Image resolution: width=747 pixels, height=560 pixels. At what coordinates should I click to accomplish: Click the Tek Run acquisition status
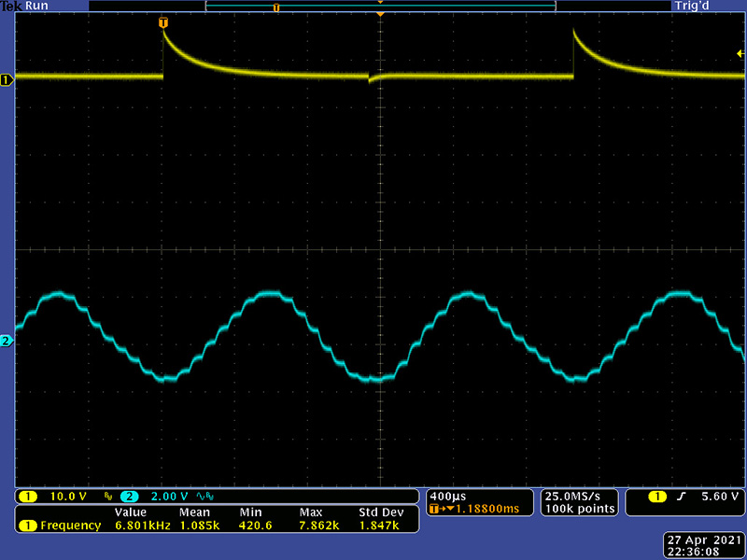tap(25, 7)
